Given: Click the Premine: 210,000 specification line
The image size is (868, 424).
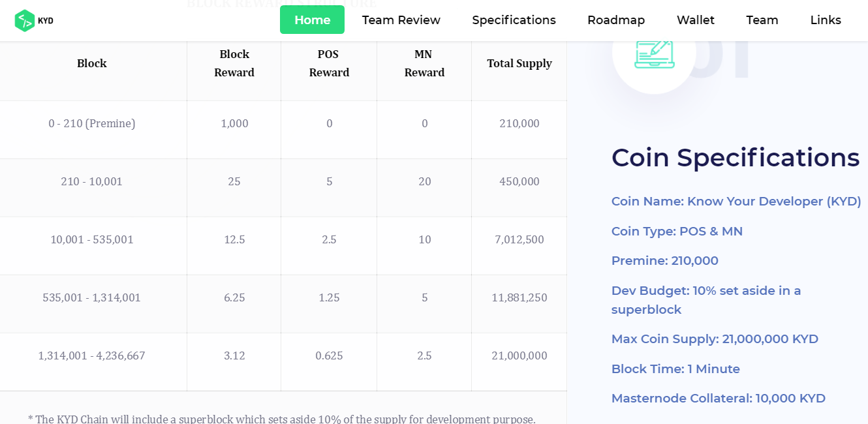Looking at the screenshot, I should (x=664, y=261).
